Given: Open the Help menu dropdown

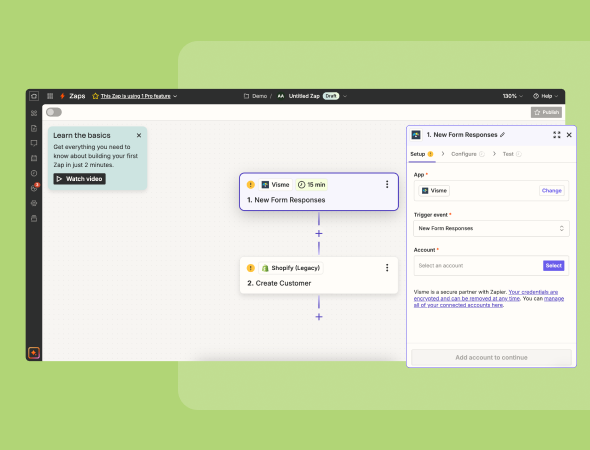Looking at the screenshot, I should pyautogui.click(x=546, y=96).
